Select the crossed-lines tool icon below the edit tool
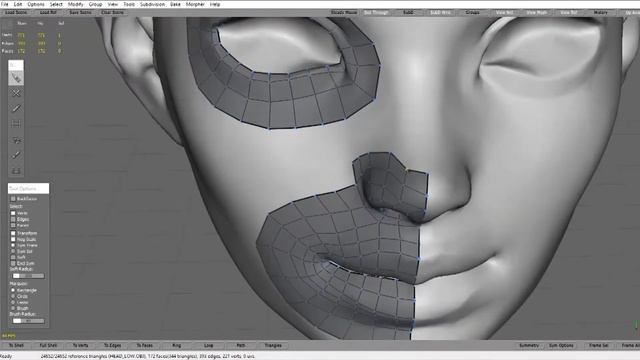The width and height of the screenshot is (640, 360). (x=16, y=93)
